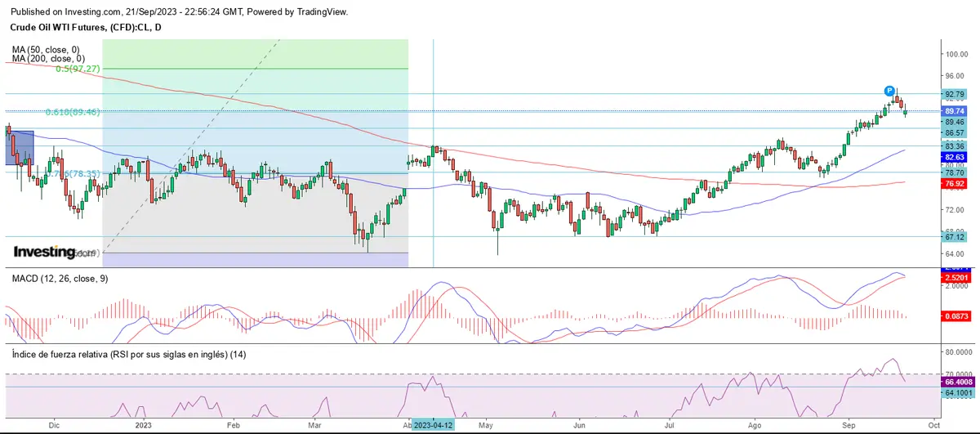The width and height of the screenshot is (980, 434).
Task: Click the purple 66.4008 RSI value tag
Action: 956,382
